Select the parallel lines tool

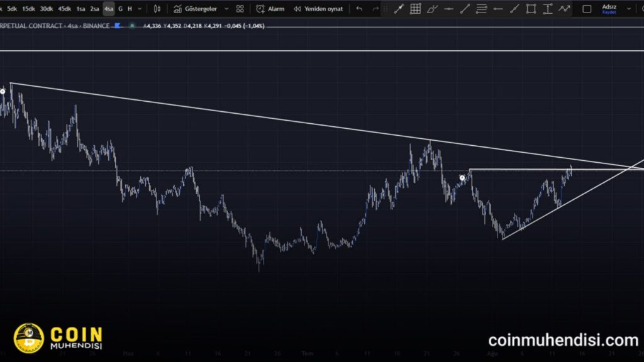pyautogui.click(x=481, y=9)
